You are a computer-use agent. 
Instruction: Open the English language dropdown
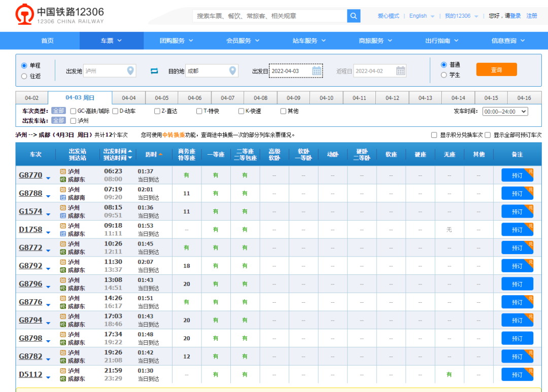(x=422, y=16)
